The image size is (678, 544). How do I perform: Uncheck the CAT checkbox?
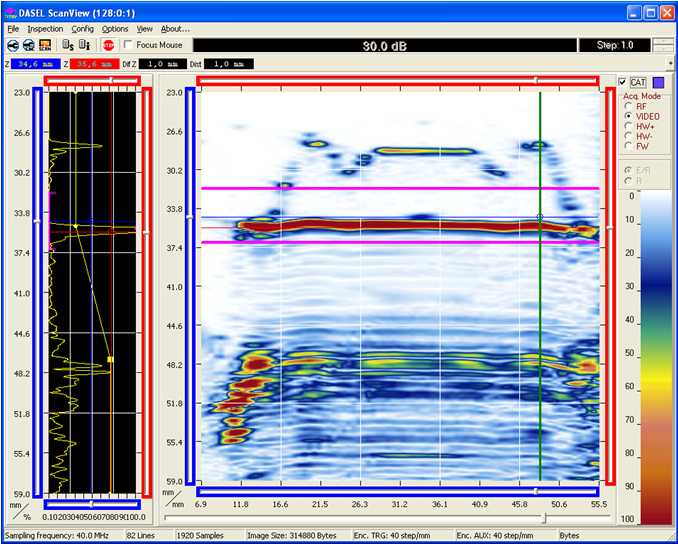622,82
